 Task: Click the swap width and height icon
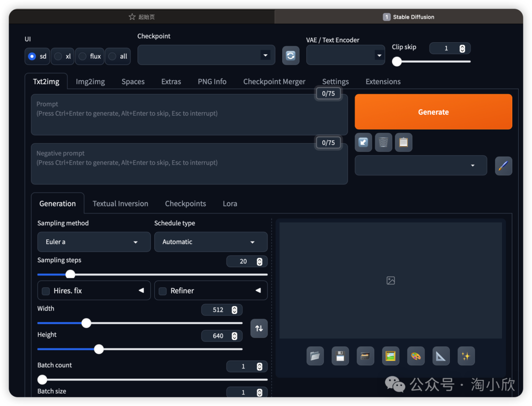tap(259, 328)
